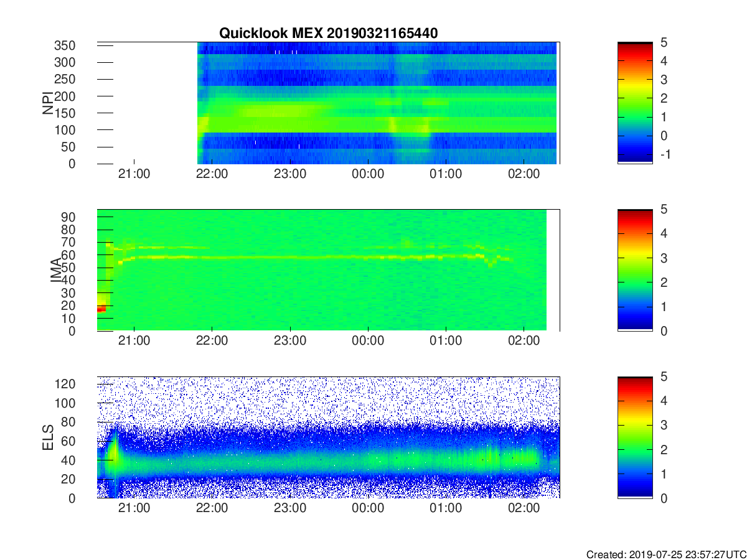Click the plot title Quicklook MEX 20190321165440
Screen dimensions: 747x560
pos(328,33)
